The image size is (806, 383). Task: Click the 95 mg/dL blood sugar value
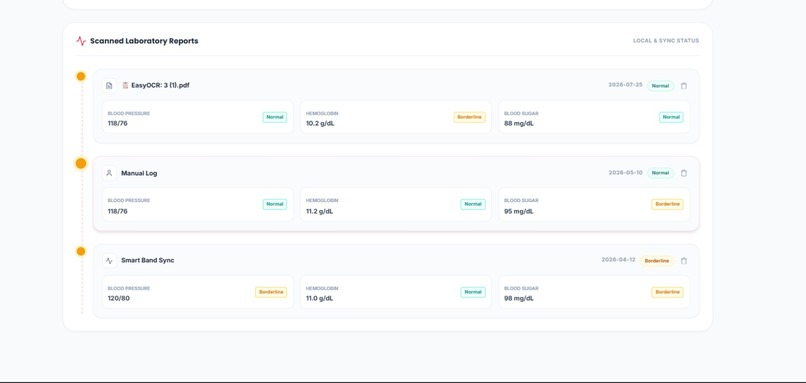coord(519,211)
